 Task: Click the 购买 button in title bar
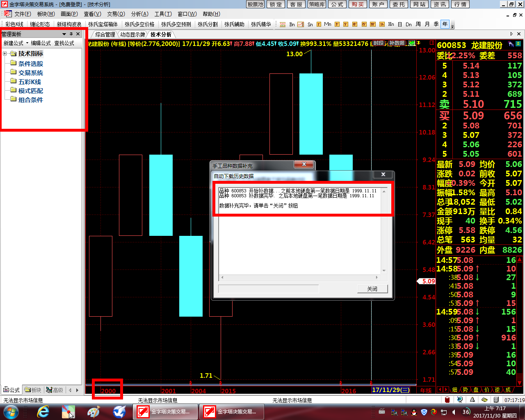click(358, 4)
